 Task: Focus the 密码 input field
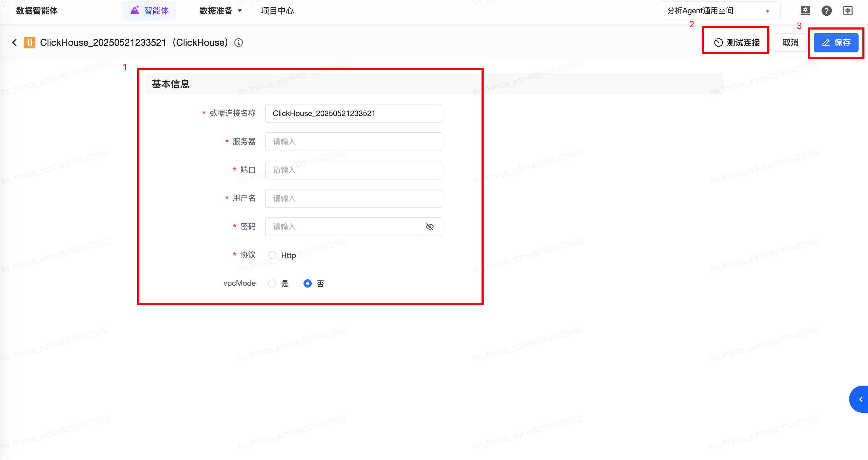(353, 227)
